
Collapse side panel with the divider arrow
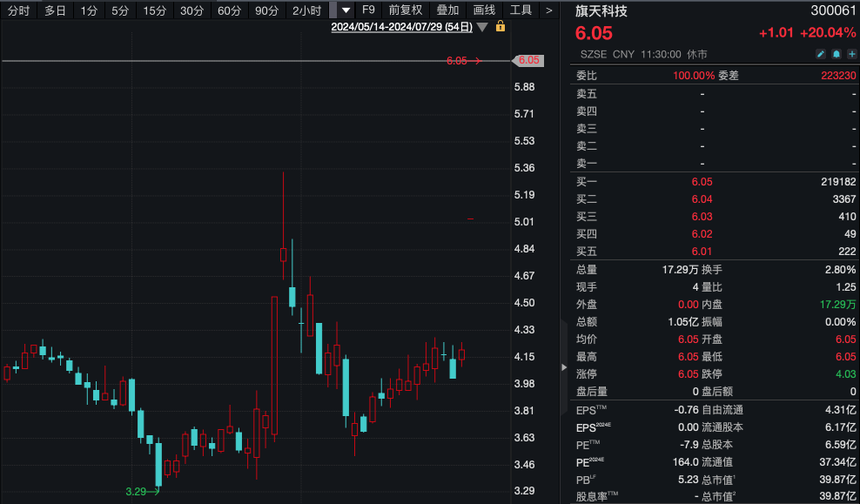(x=563, y=366)
